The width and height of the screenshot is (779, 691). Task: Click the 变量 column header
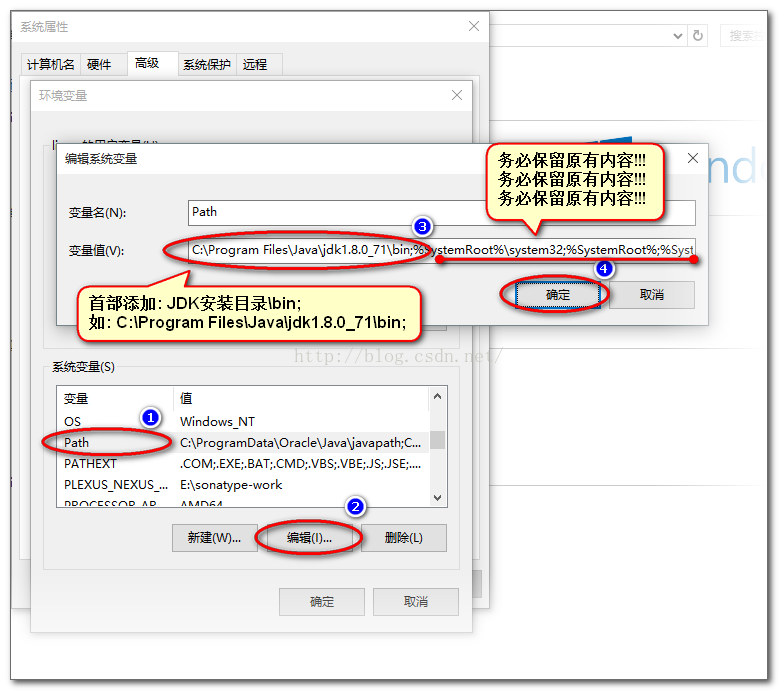[x=115, y=398]
